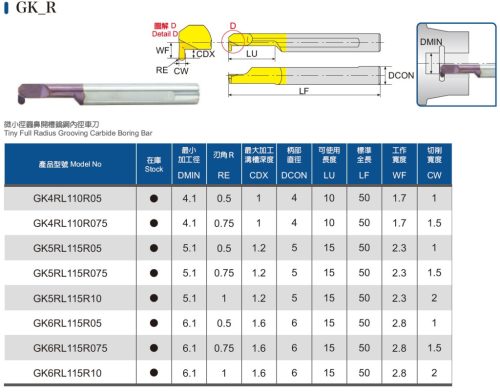Click CW value 2 in GK5RL115R10 row
The height and width of the screenshot is (392, 500).
(x=434, y=298)
